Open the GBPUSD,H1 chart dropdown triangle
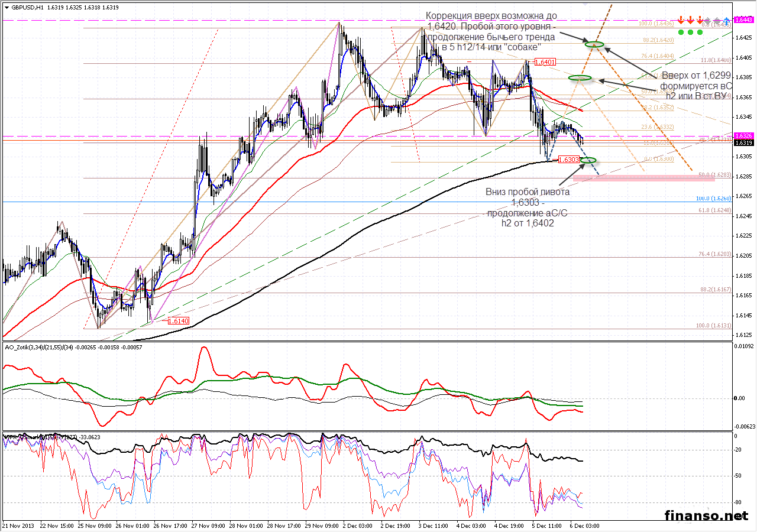The height and width of the screenshot is (532, 757). click(x=6, y=8)
